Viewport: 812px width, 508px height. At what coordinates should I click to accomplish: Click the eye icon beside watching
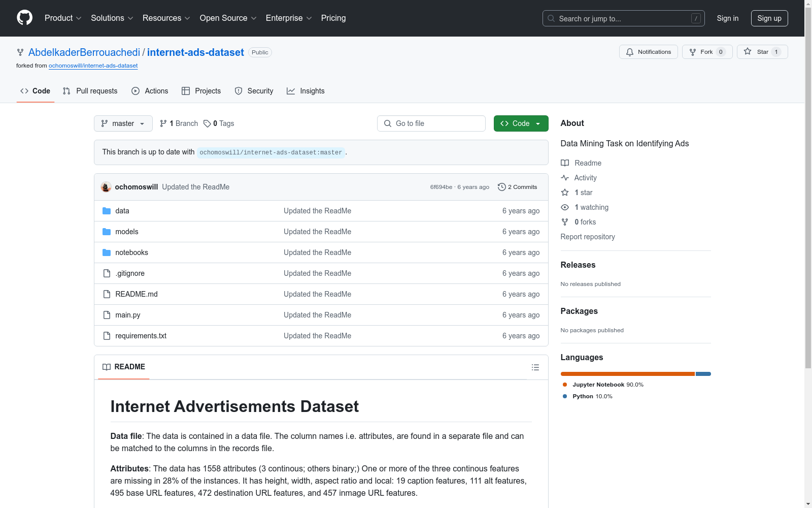(565, 207)
